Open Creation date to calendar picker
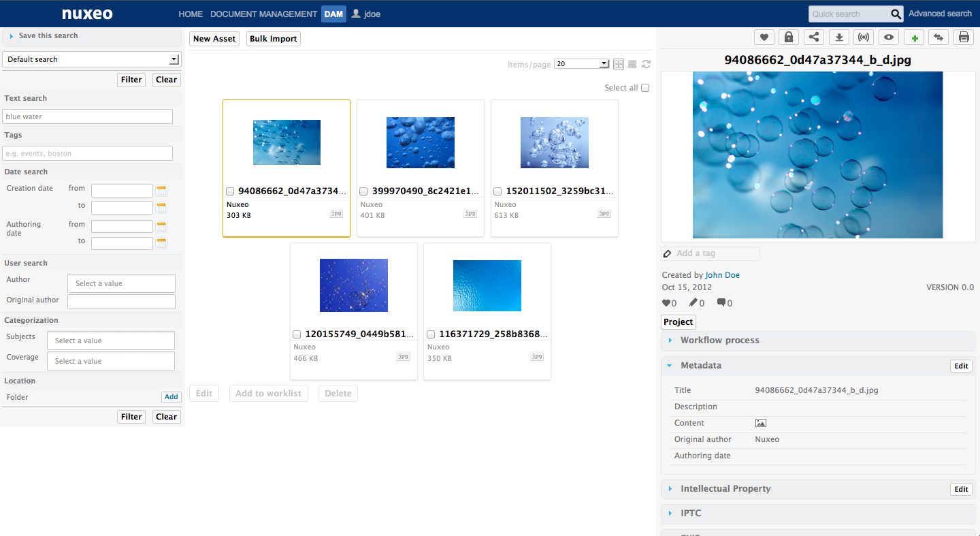The image size is (980, 536). click(161, 207)
